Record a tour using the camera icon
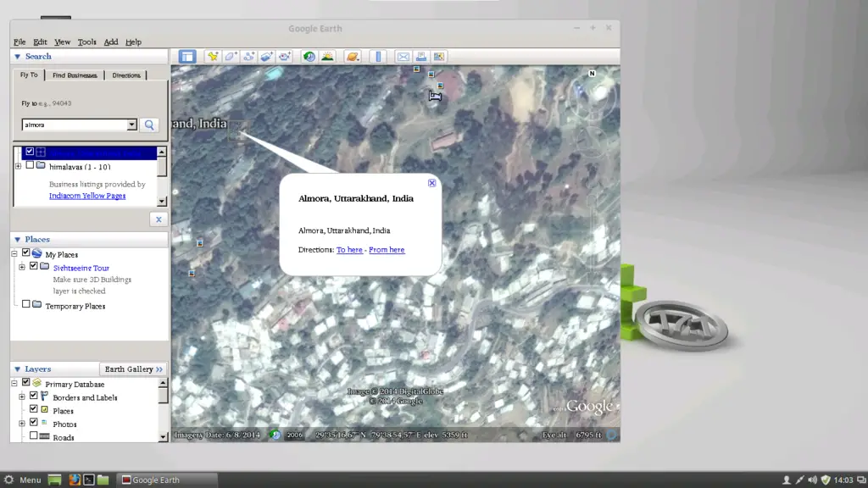The width and height of the screenshot is (868, 488). click(x=285, y=57)
